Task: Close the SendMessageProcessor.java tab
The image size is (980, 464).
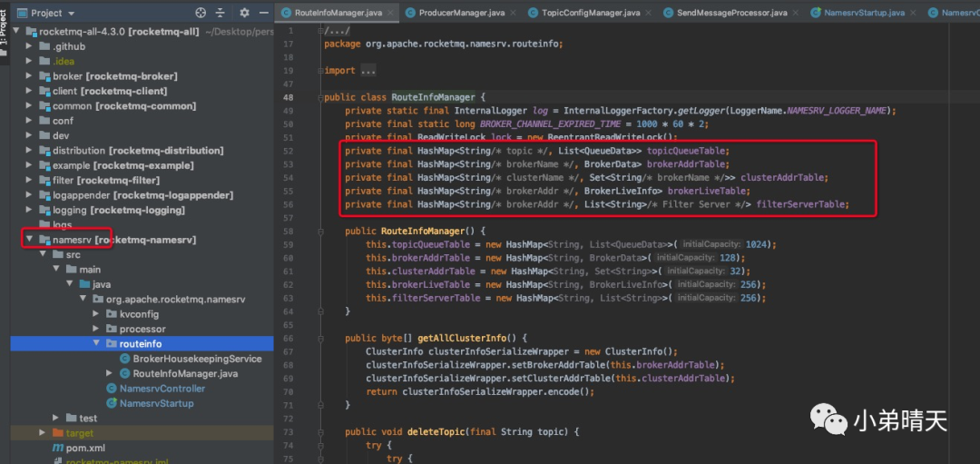Action: [796, 13]
